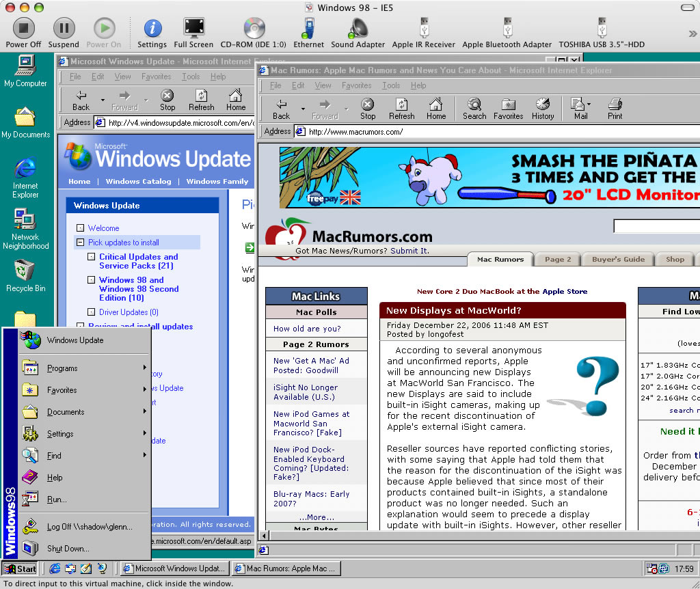Suspend the virtual machine
The height and width of the screenshot is (589, 700).
(x=64, y=33)
